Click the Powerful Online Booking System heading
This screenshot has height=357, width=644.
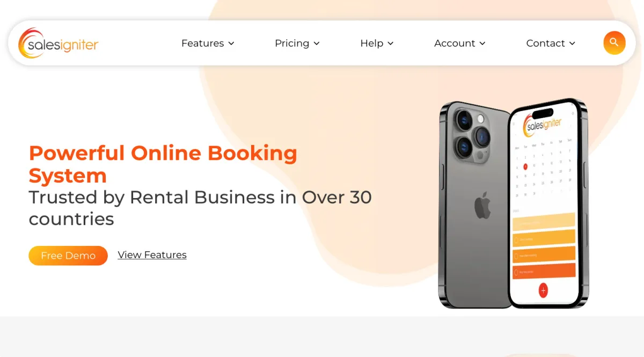[x=163, y=164]
